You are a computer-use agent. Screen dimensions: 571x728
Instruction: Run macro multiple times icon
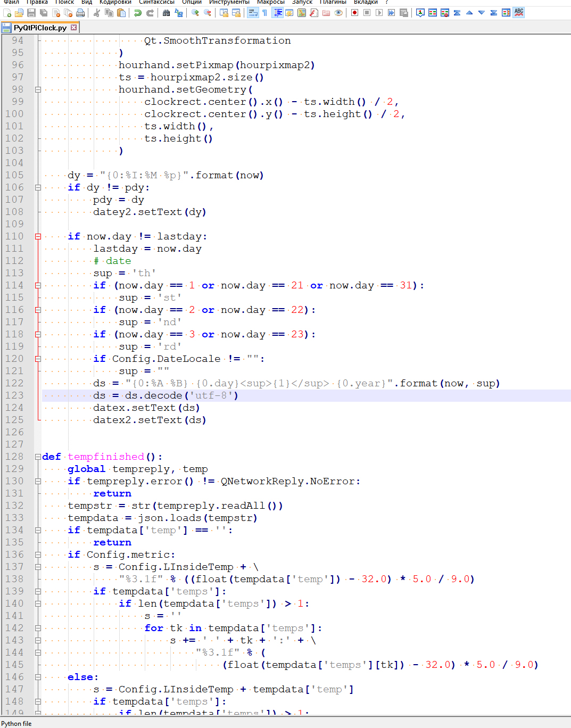tap(392, 13)
